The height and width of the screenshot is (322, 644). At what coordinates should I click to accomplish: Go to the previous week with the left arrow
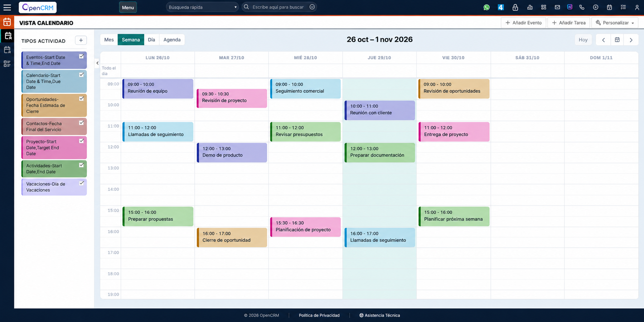point(603,40)
